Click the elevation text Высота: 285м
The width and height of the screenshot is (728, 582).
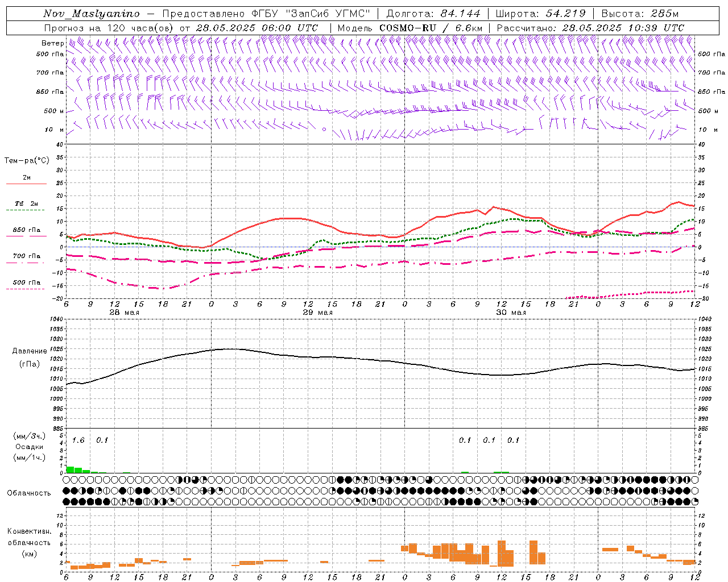[x=640, y=14]
